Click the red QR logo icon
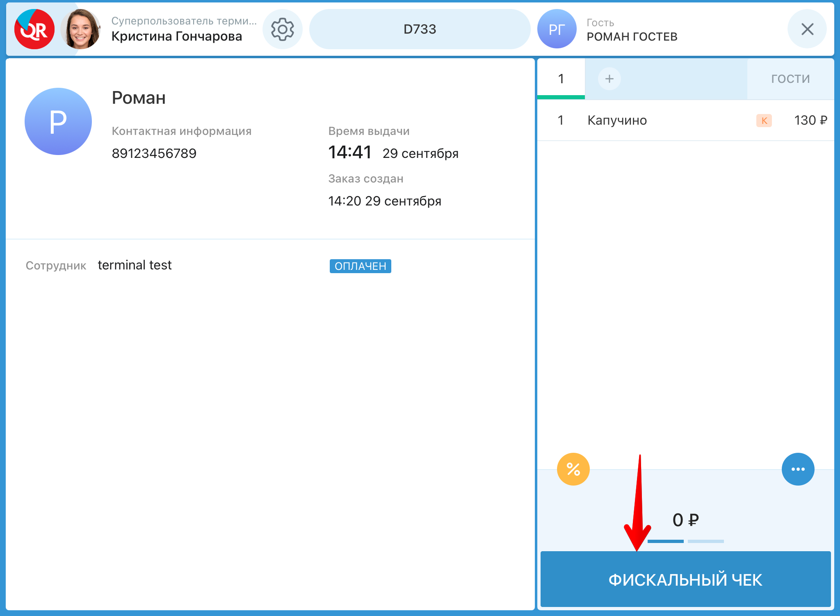840x616 pixels. pyautogui.click(x=34, y=30)
